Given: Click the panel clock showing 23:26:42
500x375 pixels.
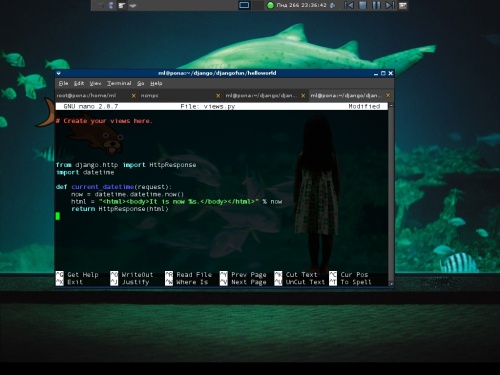Looking at the screenshot, I should (x=301, y=5).
